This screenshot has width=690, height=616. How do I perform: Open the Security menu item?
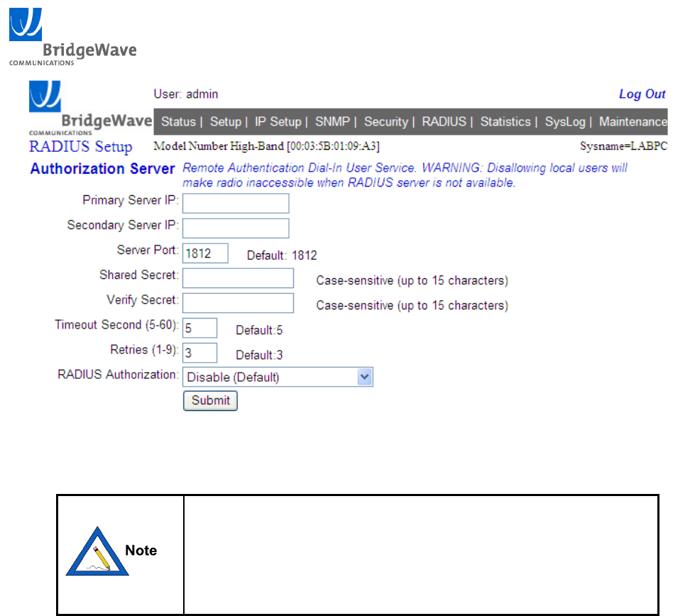pos(386,121)
